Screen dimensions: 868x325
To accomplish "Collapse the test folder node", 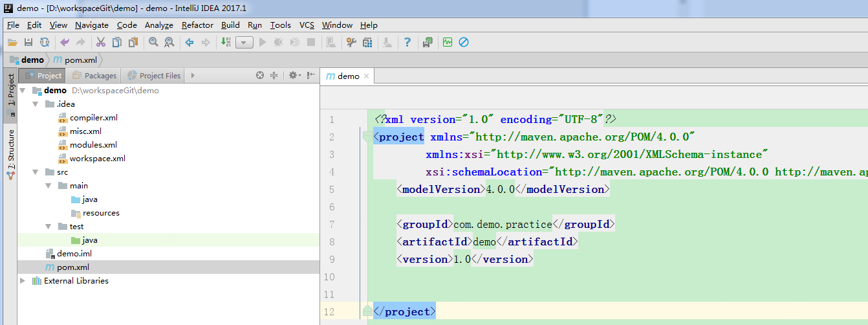I will (x=49, y=227).
